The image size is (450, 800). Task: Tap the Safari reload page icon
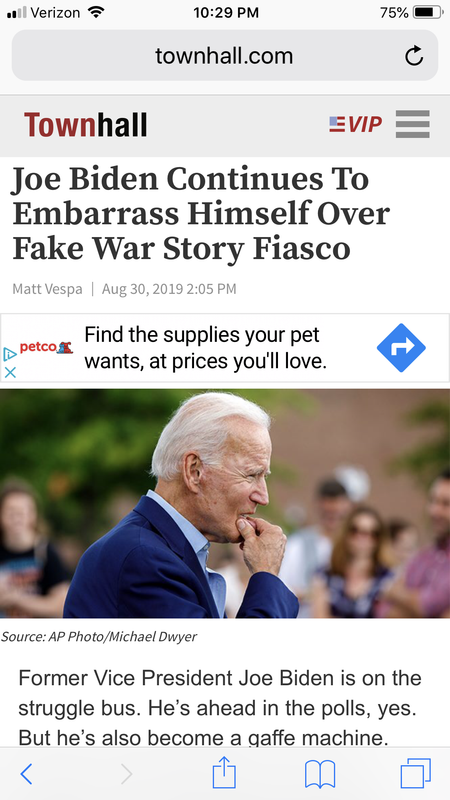coord(414,56)
